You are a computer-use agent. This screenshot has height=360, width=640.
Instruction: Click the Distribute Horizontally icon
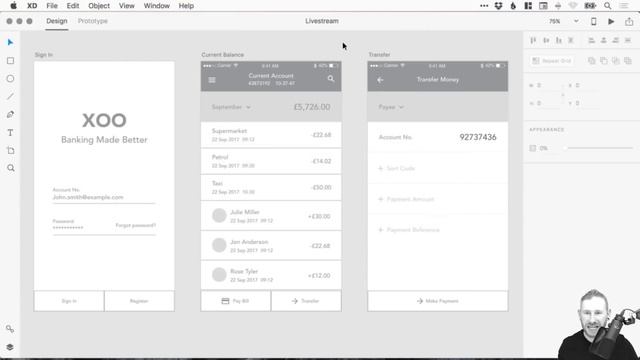click(628, 40)
